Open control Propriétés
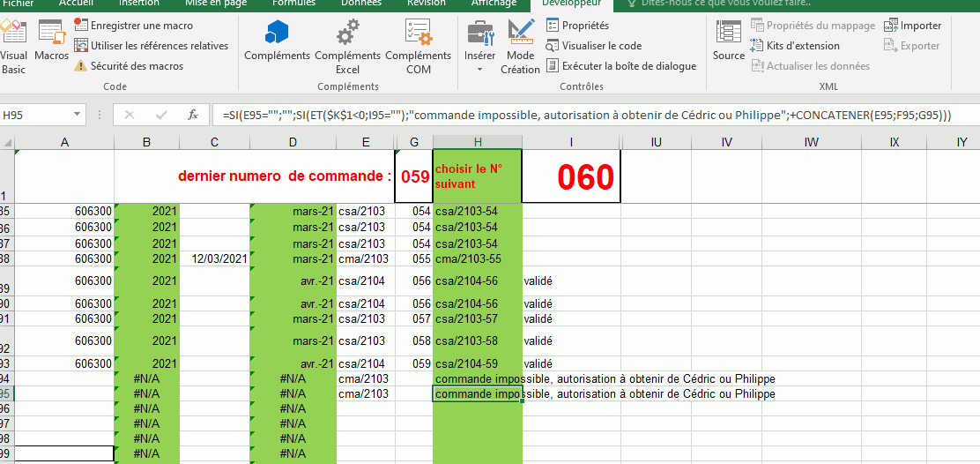This screenshot has width=980, height=464. tap(577, 26)
